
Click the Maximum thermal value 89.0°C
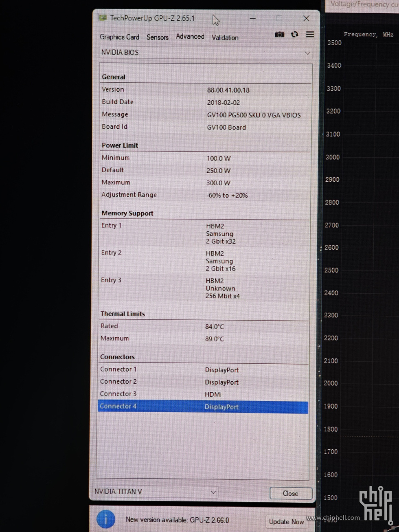pos(215,339)
